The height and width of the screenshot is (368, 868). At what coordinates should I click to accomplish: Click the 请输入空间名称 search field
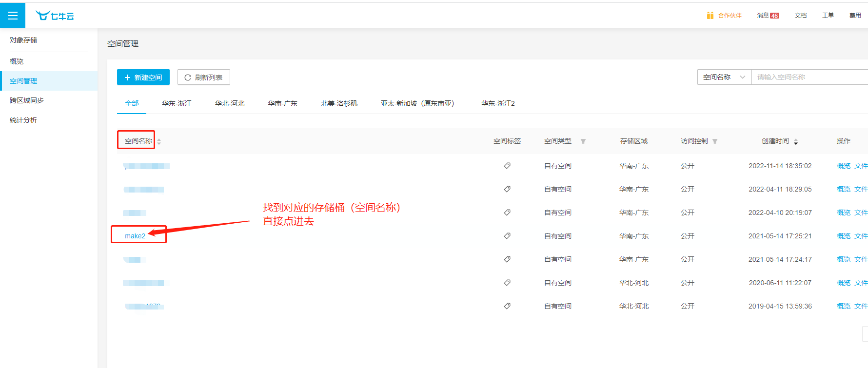pos(809,77)
